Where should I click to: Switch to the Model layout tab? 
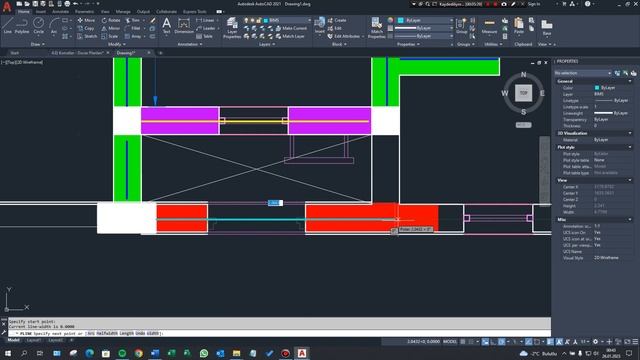point(13,340)
